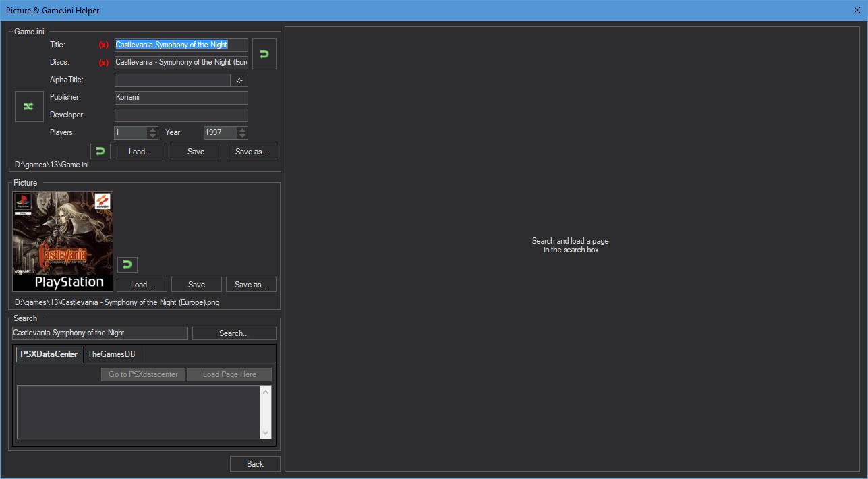Click the empty search results list box

[138, 412]
